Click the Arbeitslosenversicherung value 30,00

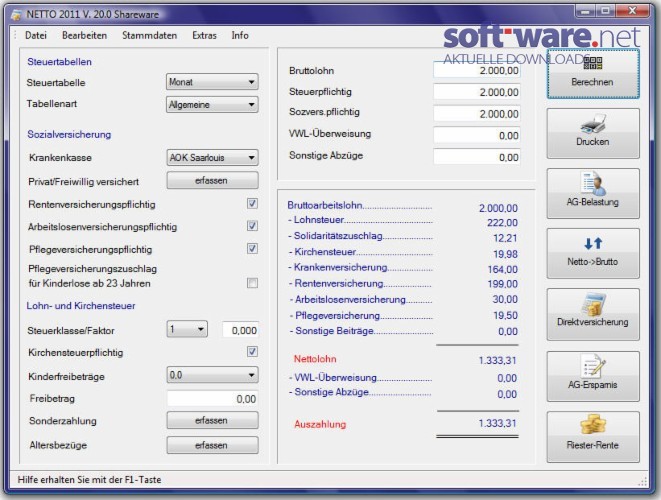[x=505, y=299]
